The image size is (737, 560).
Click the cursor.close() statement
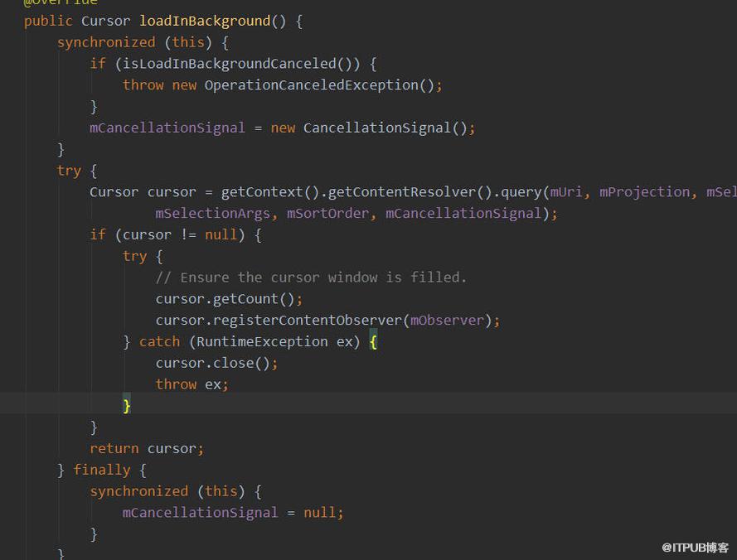click(x=216, y=363)
